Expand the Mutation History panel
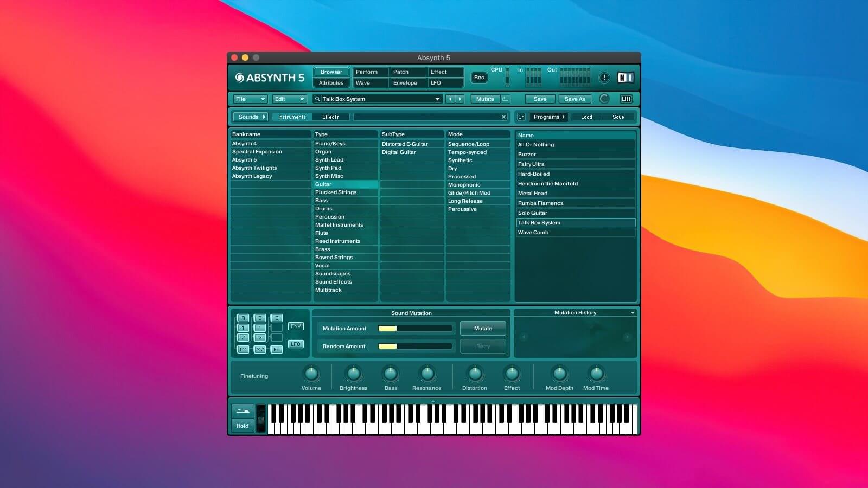This screenshot has height=488, width=868. (x=633, y=312)
